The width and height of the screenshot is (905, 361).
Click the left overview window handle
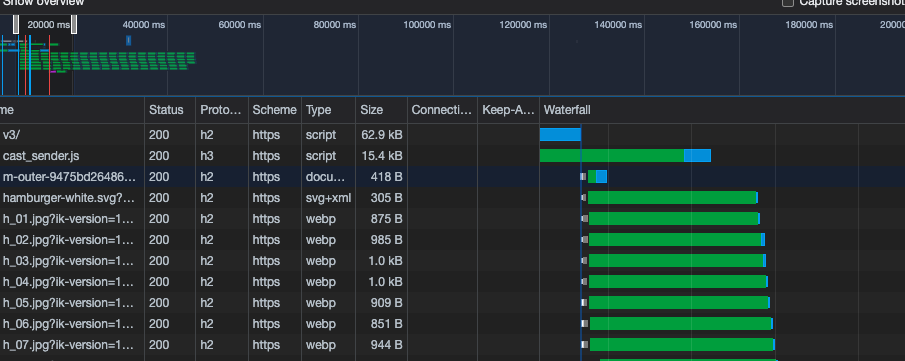pyautogui.click(x=16, y=24)
